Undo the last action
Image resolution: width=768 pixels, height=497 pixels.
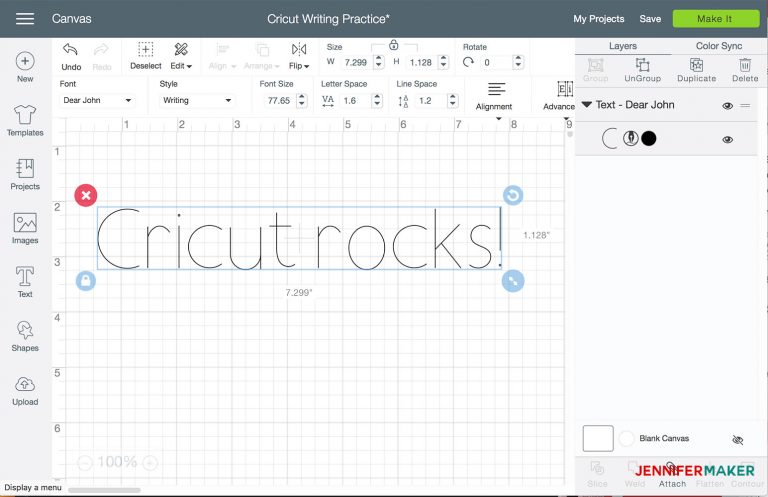(71, 56)
